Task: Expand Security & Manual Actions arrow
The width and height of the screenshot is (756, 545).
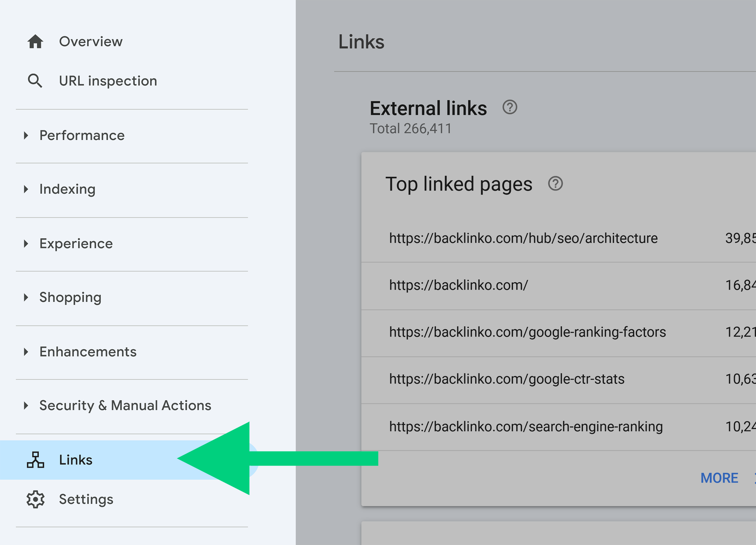Action: click(x=26, y=405)
